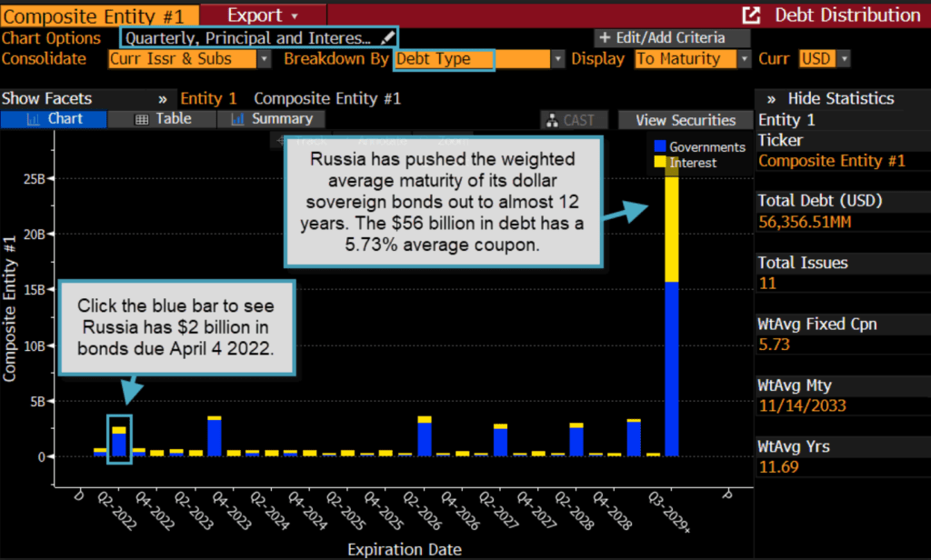
Task: Click the blue Governments legend swatch
Action: click(x=659, y=146)
